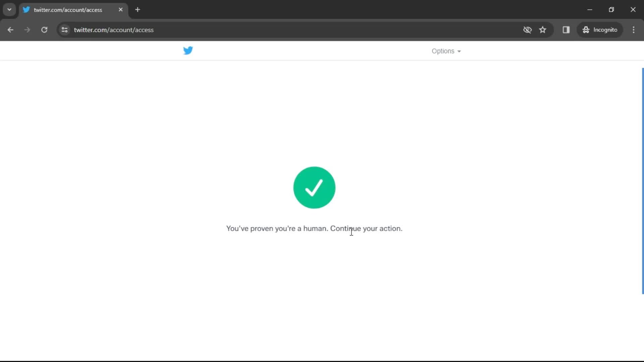Expand the Options dropdown menu

tap(445, 51)
